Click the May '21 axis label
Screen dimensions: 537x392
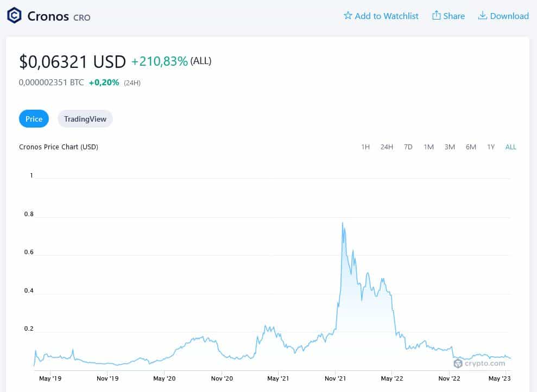coord(278,378)
